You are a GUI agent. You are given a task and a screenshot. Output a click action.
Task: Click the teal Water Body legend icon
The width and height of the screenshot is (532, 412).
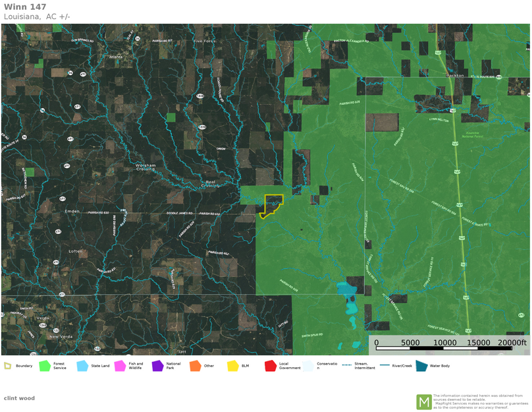(x=421, y=365)
